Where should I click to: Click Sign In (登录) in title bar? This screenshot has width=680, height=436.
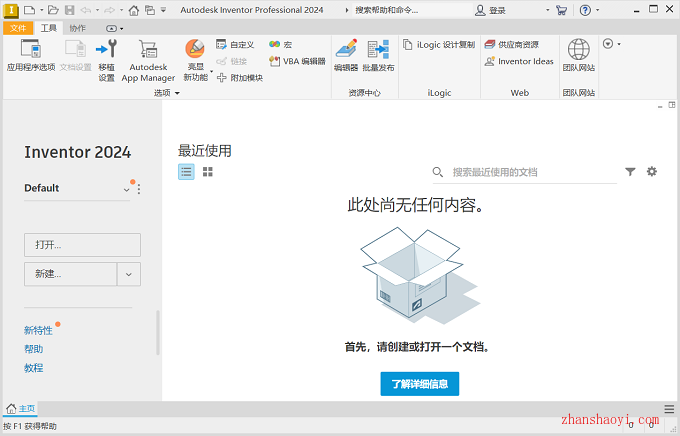click(490, 10)
